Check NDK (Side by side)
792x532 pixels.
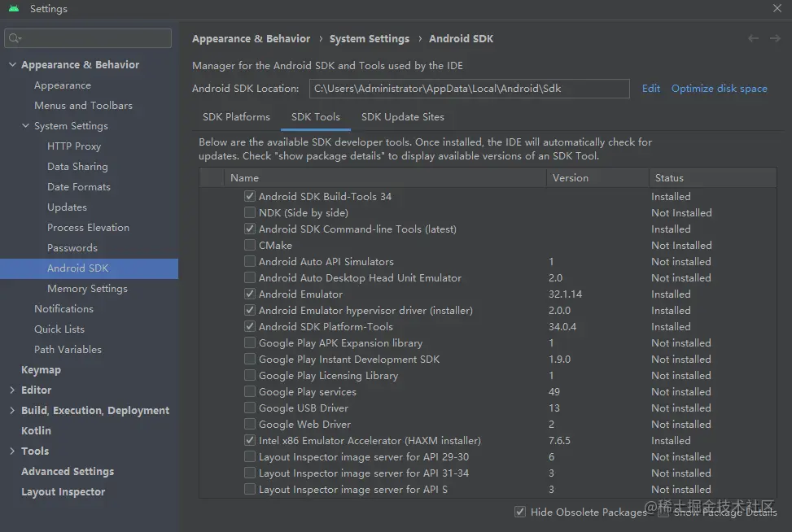[250, 212]
